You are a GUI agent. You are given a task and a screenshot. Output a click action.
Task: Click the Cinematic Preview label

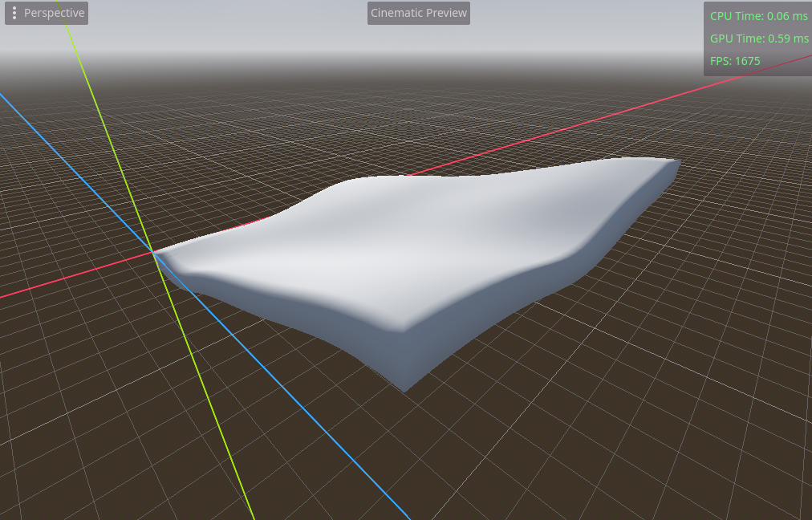pos(418,13)
